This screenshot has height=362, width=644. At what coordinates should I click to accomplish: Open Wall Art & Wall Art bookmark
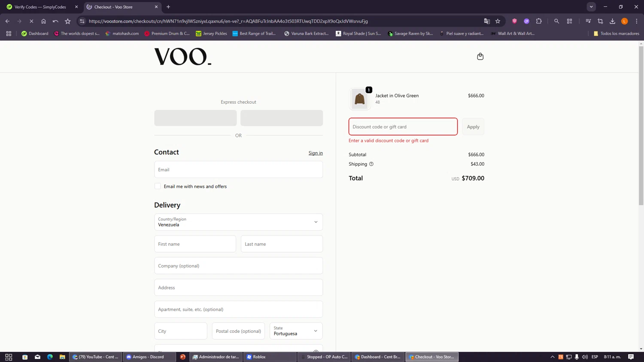pyautogui.click(x=512, y=33)
